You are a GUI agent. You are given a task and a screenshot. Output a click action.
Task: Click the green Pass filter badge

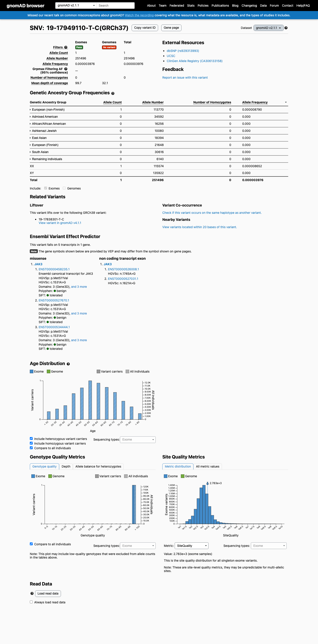79,47
